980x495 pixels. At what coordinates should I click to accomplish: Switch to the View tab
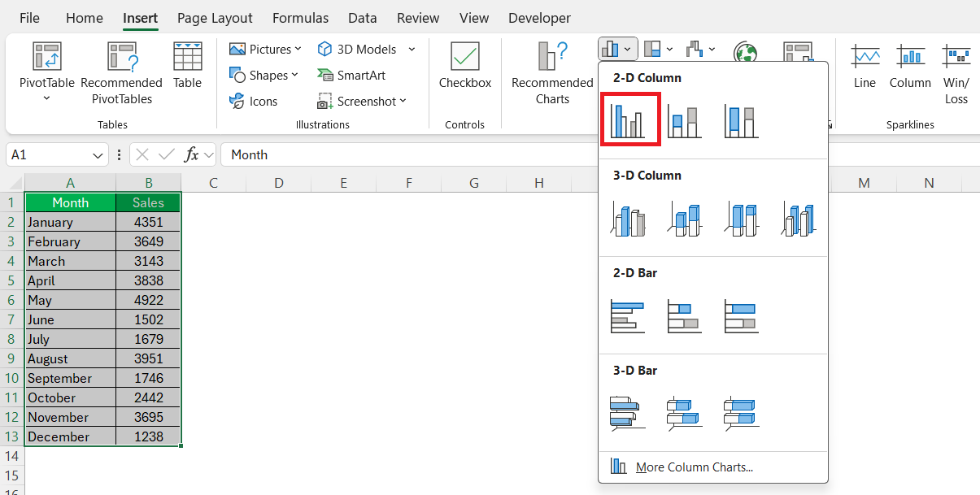pyautogui.click(x=474, y=18)
